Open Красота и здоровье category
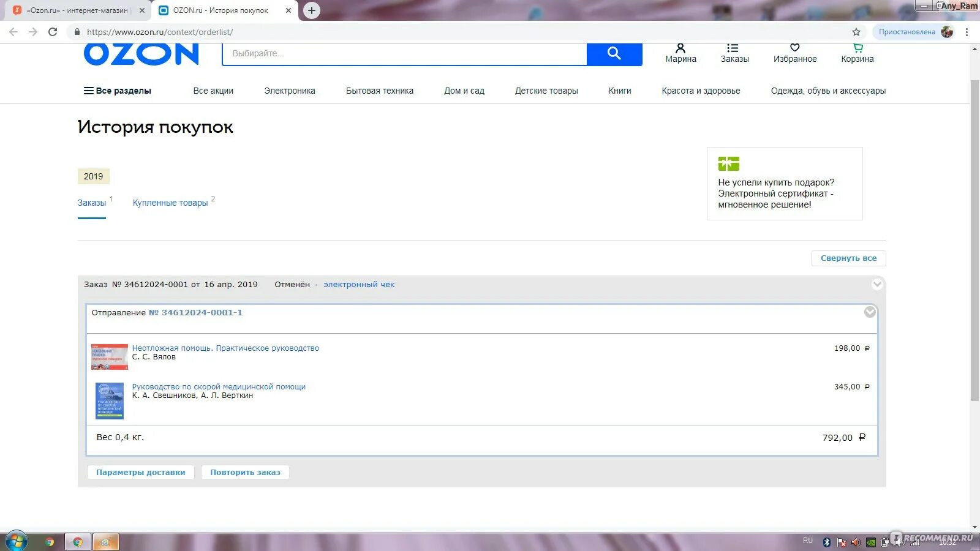Screen dimensions: 980x551 point(701,91)
